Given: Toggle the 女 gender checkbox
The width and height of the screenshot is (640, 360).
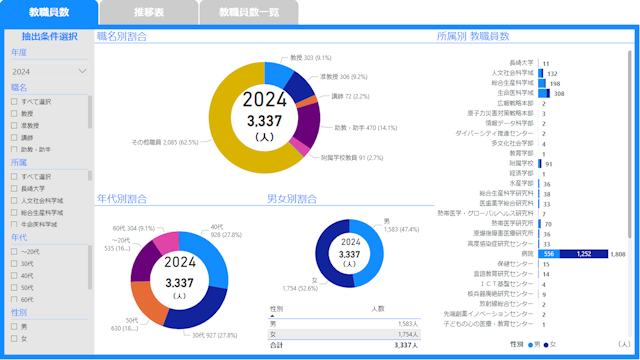Looking at the screenshot, I should 14,338.
